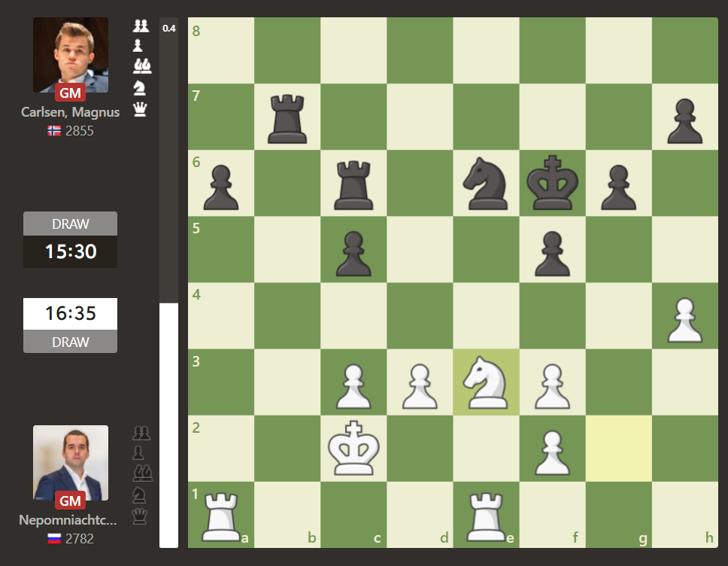The height and width of the screenshot is (566, 728).
Task: Click Nepomniachtchi's profile photo thumbnail
Action: (x=70, y=461)
